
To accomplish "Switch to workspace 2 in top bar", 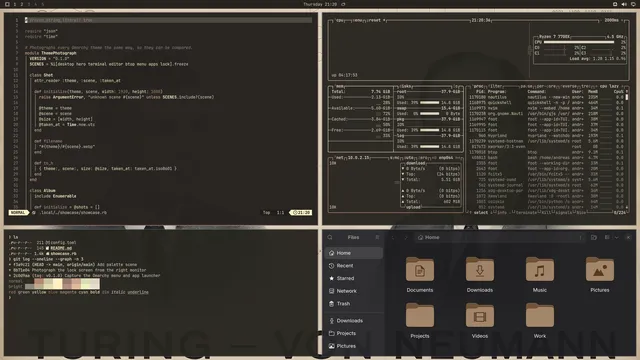I will [22, 4].
